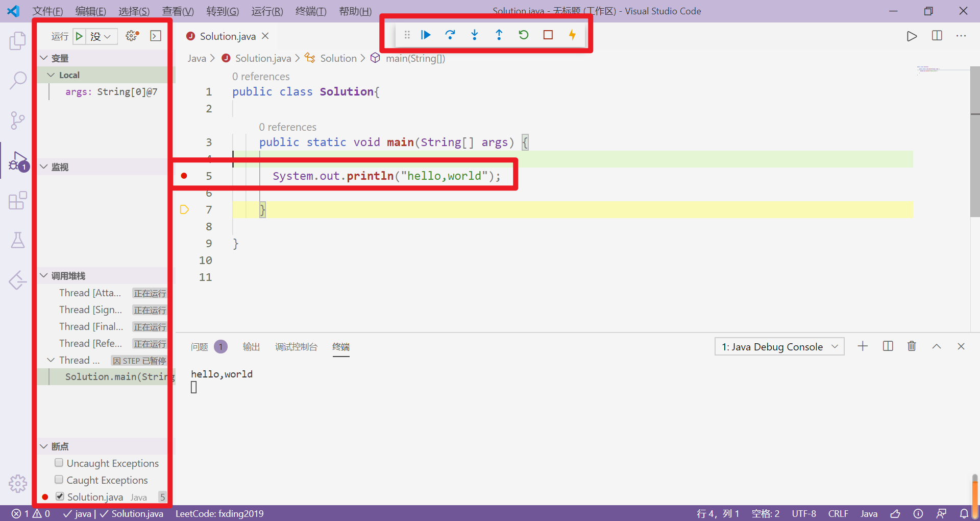980x521 pixels.
Task: Open the Debug Console icon in run header
Action: pos(156,36)
